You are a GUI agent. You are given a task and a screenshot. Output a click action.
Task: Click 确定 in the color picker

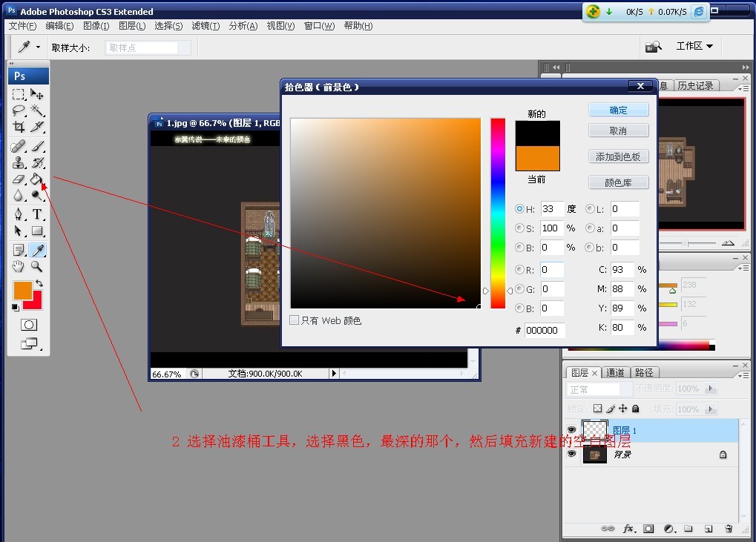point(618,110)
